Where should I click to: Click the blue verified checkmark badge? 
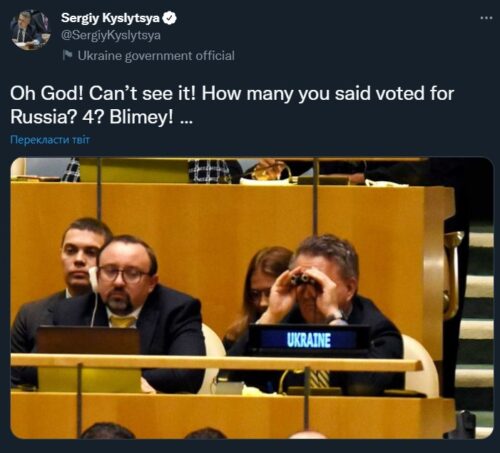point(169,18)
